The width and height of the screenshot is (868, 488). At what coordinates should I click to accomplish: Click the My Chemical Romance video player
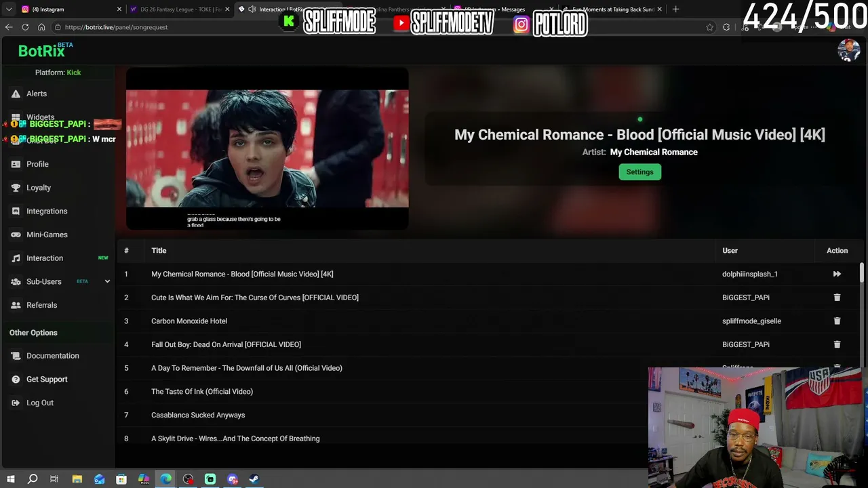click(267, 148)
